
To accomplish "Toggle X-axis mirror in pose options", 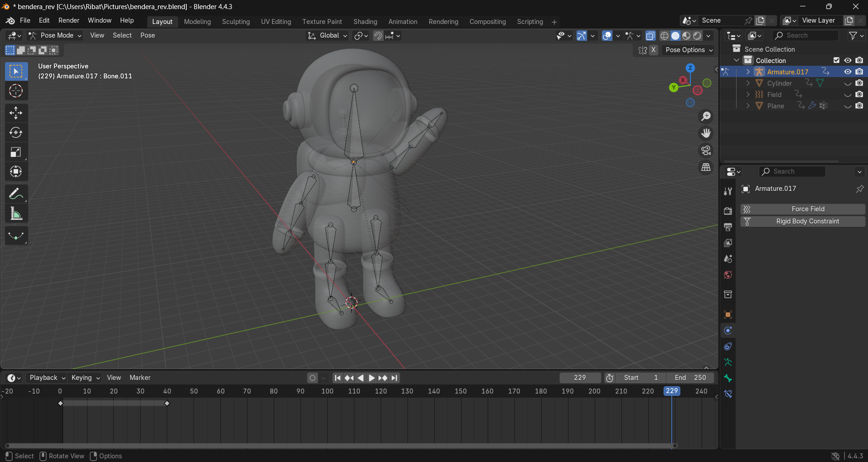I will coord(653,50).
